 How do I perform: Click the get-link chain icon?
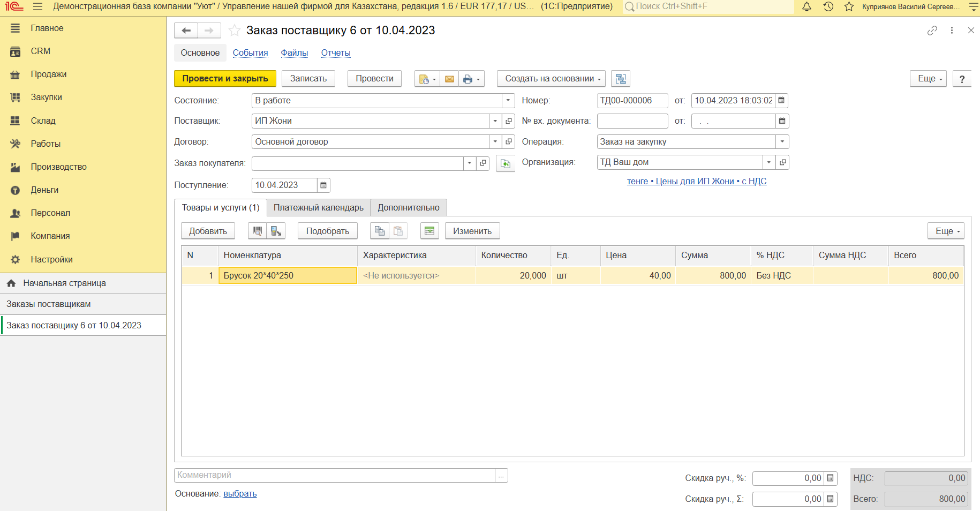[932, 31]
